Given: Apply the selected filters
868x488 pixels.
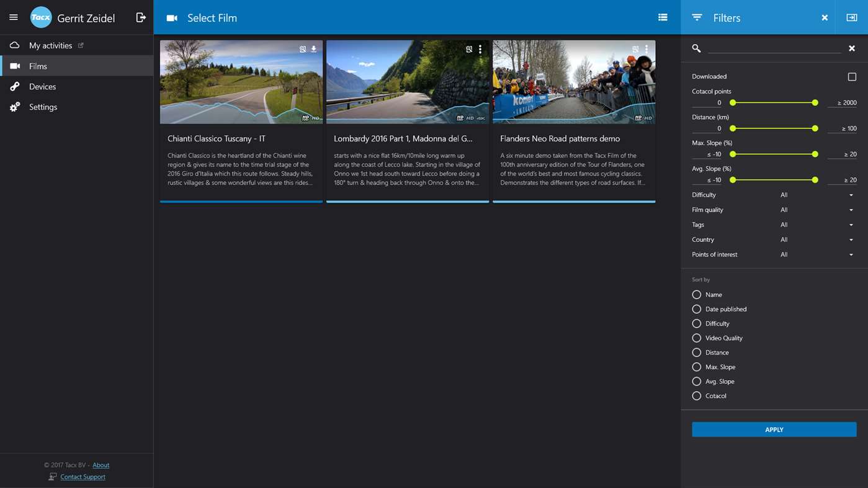Looking at the screenshot, I should pos(774,429).
